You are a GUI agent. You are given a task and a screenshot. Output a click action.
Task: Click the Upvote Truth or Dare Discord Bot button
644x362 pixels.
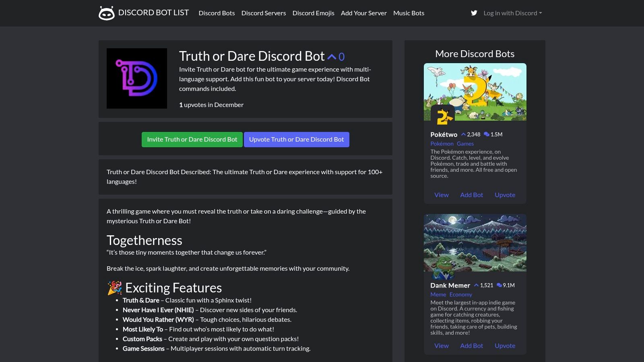coord(297,139)
